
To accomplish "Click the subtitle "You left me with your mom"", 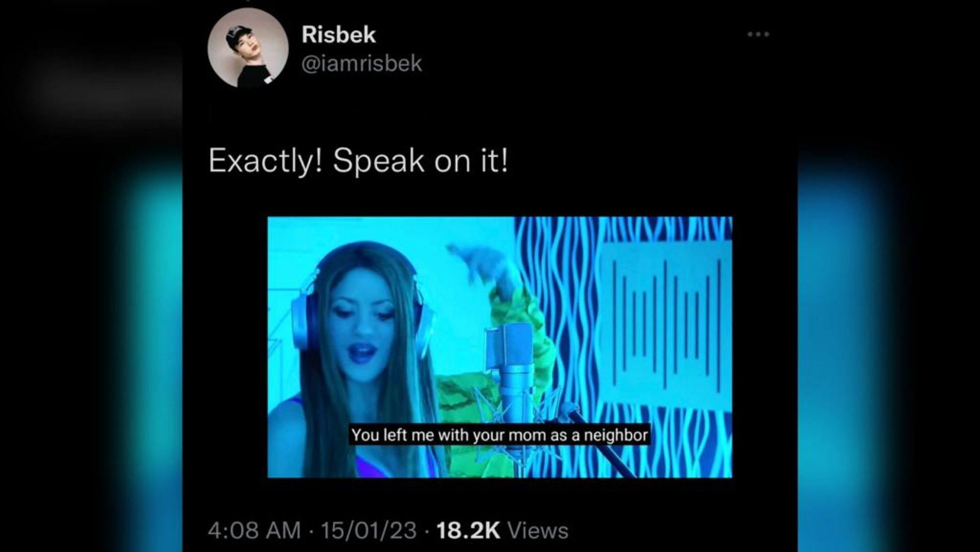I will pyautogui.click(x=450, y=436).
